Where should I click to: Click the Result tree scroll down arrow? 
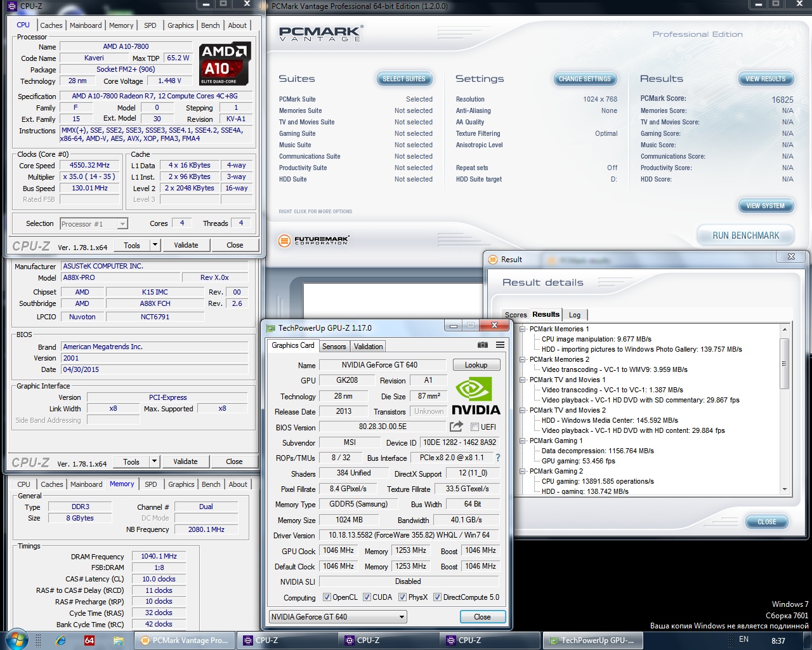pyautogui.click(x=785, y=489)
